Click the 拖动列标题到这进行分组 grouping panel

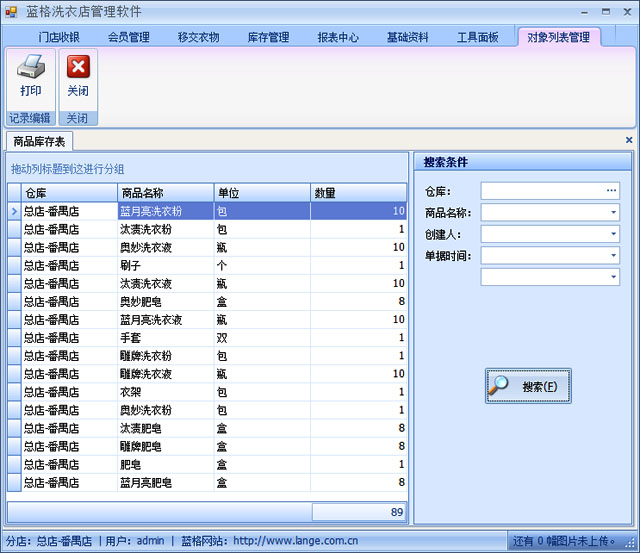coord(207,169)
